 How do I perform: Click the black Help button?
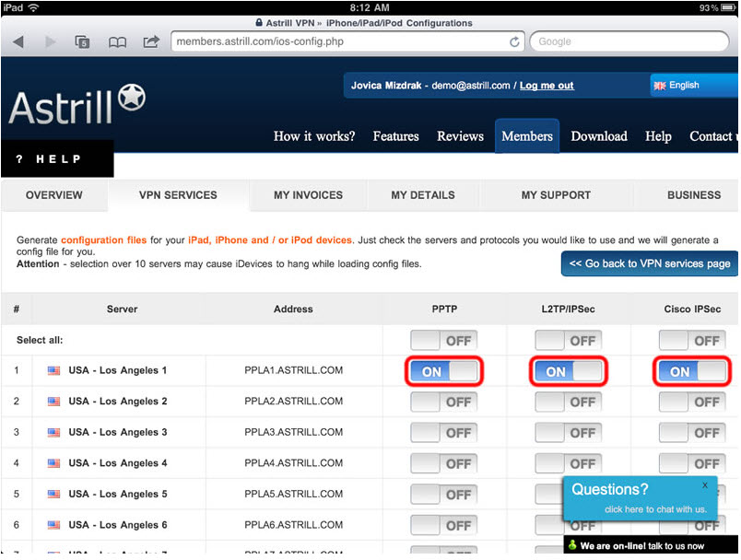[57, 159]
